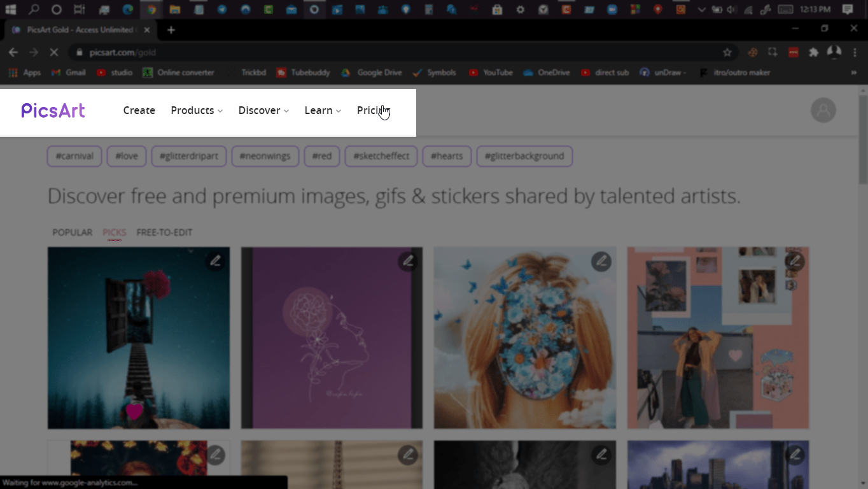Viewport: 868px width, 489px height.
Task: Edit the yellow flowers image in second row
Action: [x=215, y=455]
